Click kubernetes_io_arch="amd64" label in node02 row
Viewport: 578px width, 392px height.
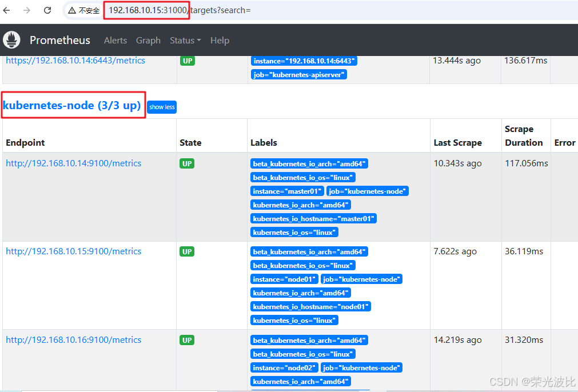click(x=300, y=381)
